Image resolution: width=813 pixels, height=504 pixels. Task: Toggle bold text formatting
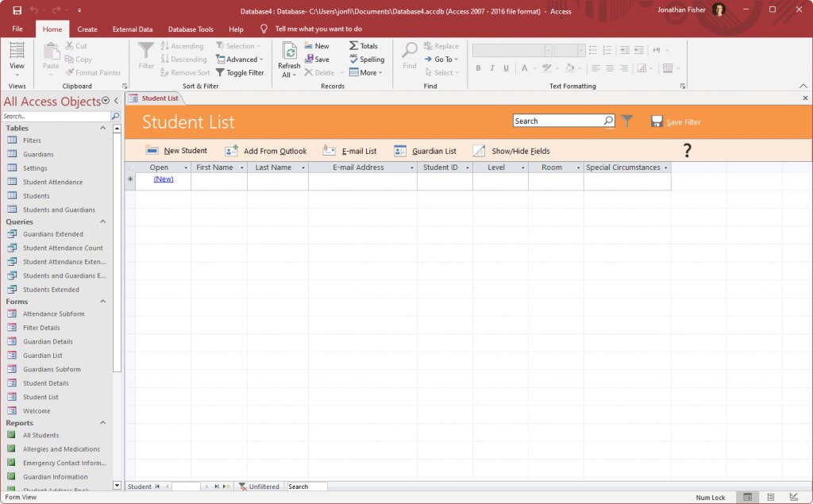(479, 69)
